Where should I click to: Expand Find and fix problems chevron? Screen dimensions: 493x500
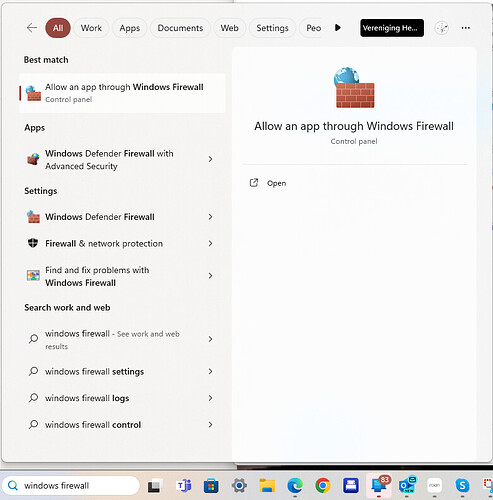[x=210, y=276]
